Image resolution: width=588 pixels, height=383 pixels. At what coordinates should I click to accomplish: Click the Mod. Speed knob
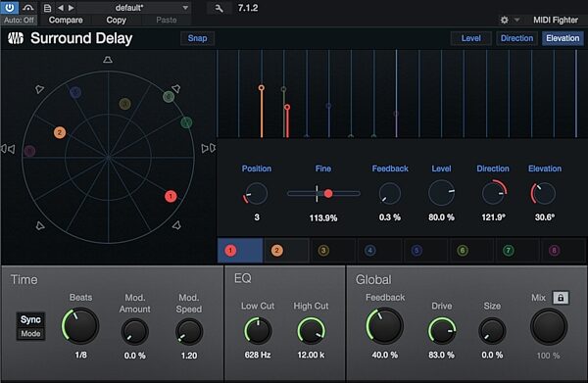[x=189, y=332]
